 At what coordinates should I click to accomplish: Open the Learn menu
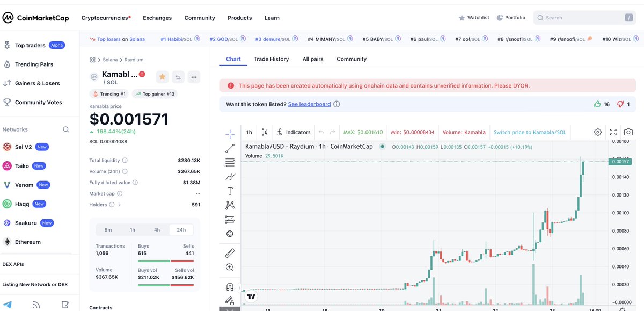pos(272,18)
